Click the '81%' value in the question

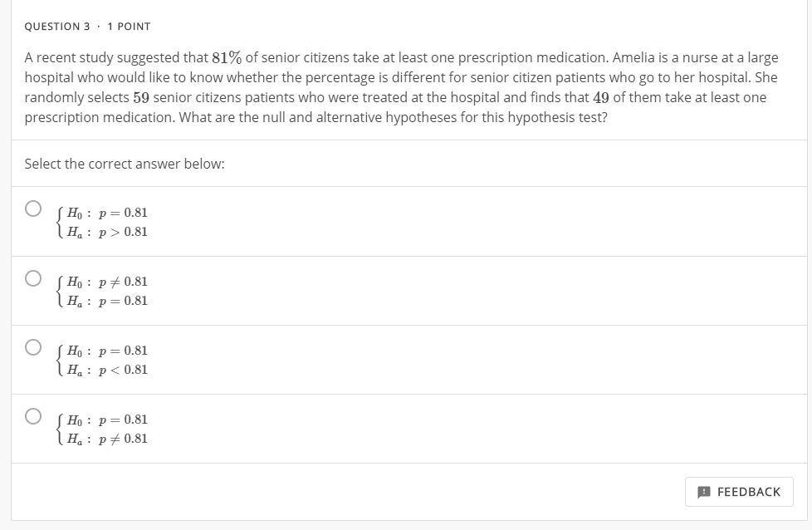(227, 58)
